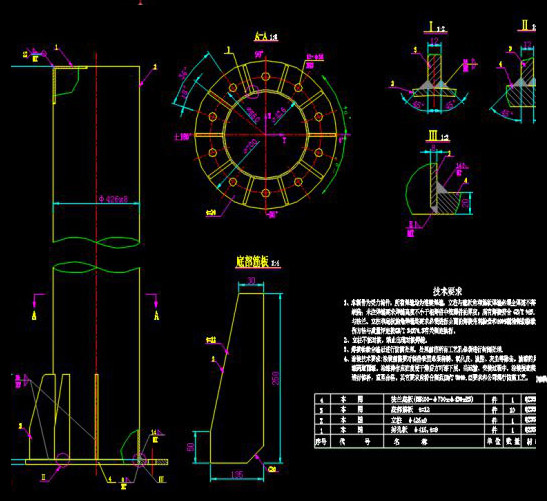Screen dimensions: 547x501
Task: Select the A-A section view title
Action: click(266, 36)
